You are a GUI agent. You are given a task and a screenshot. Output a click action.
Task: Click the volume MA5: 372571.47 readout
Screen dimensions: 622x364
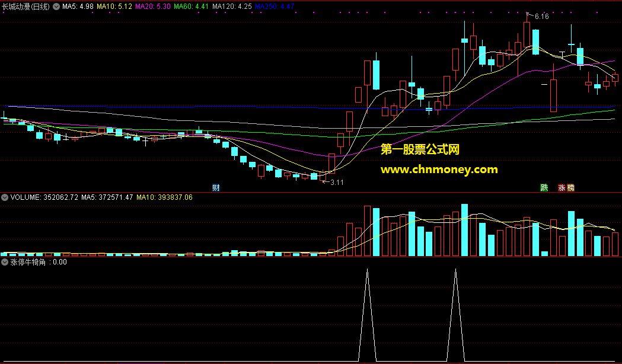(107, 197)
